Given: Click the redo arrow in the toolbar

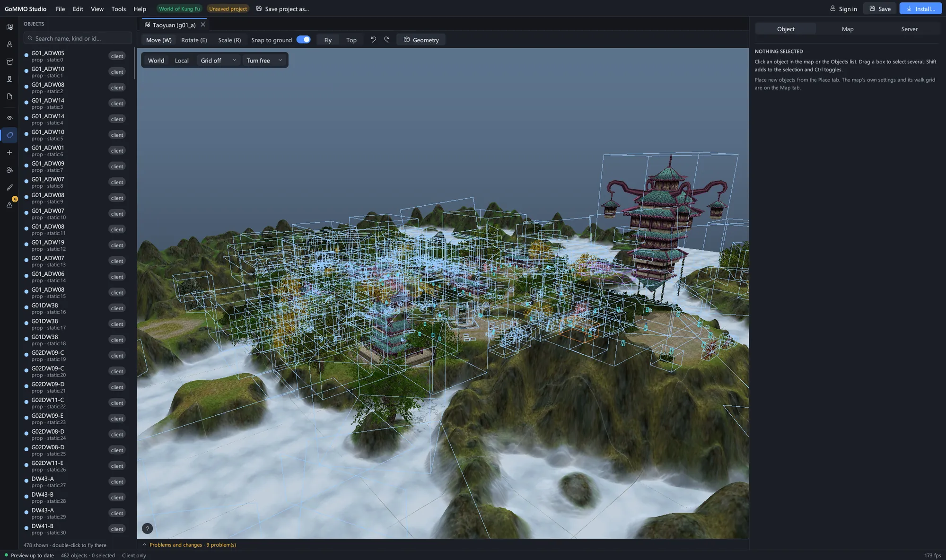Looking at the screenshot, I should pyautogui.click(x=387, y=40).
